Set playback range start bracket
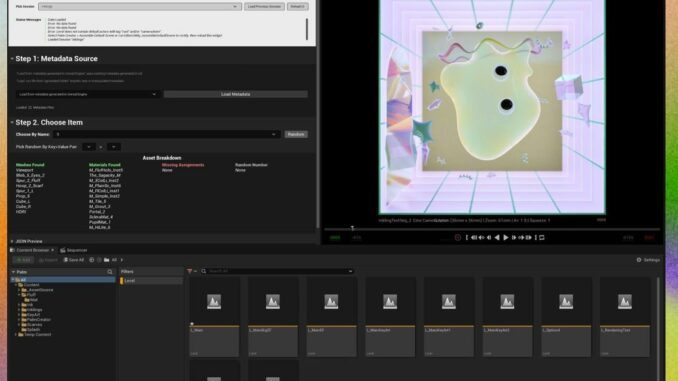The image size is (678, 381). coord(467,237)
